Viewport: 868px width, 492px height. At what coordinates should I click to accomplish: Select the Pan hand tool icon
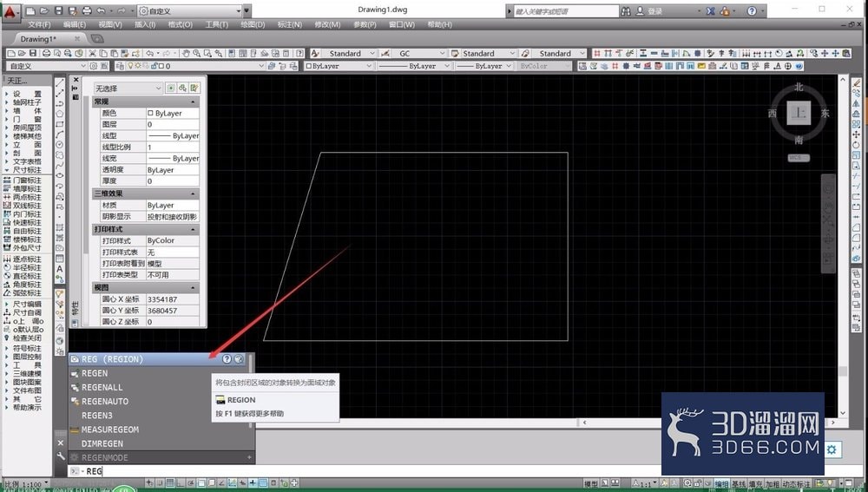click(186, 53)
